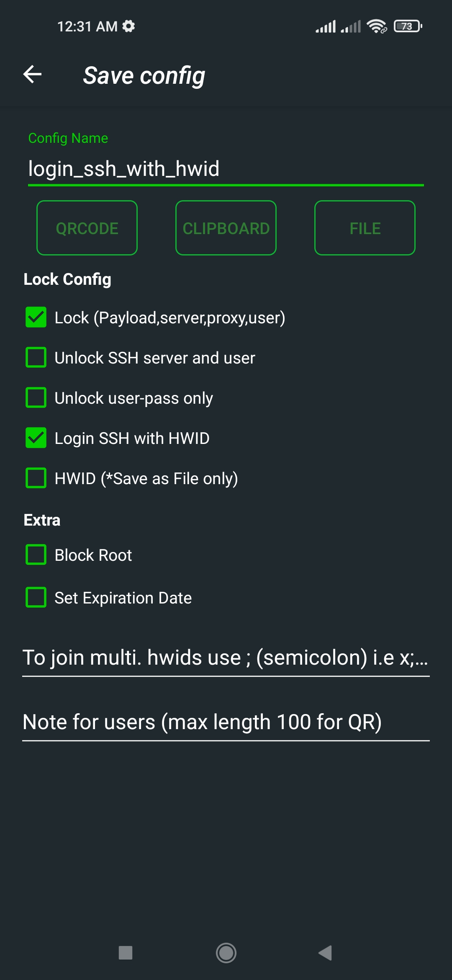This screenshot has height=980, width=452.
Task: Tap the Wi-Fi icon in the status bar
Action: coord(376,26)
